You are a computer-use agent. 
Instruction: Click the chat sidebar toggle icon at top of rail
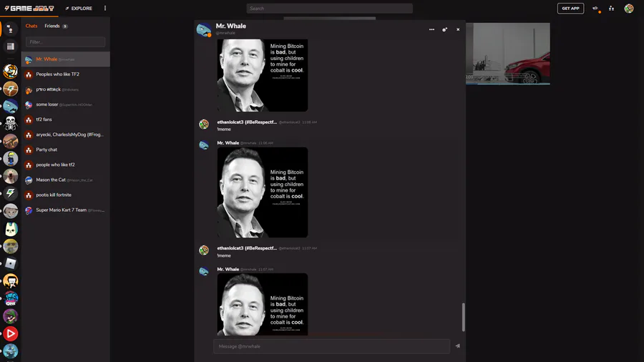(10, 29)
